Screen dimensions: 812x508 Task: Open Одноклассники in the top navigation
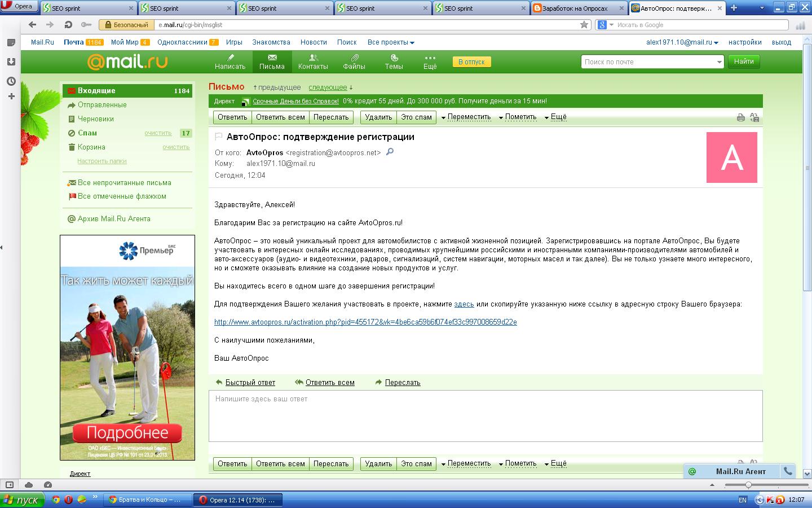188,42
